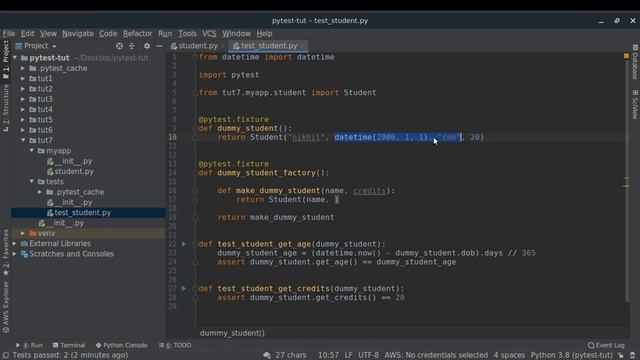This screenshot has width=640, height=360.
Task: Expand the venv folder
Action: coord(23,233)
